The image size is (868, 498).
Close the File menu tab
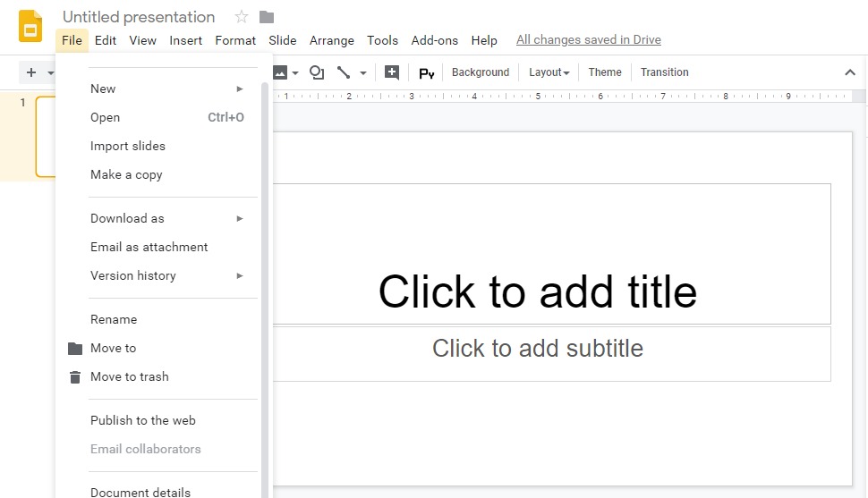[x=72, y=40]
